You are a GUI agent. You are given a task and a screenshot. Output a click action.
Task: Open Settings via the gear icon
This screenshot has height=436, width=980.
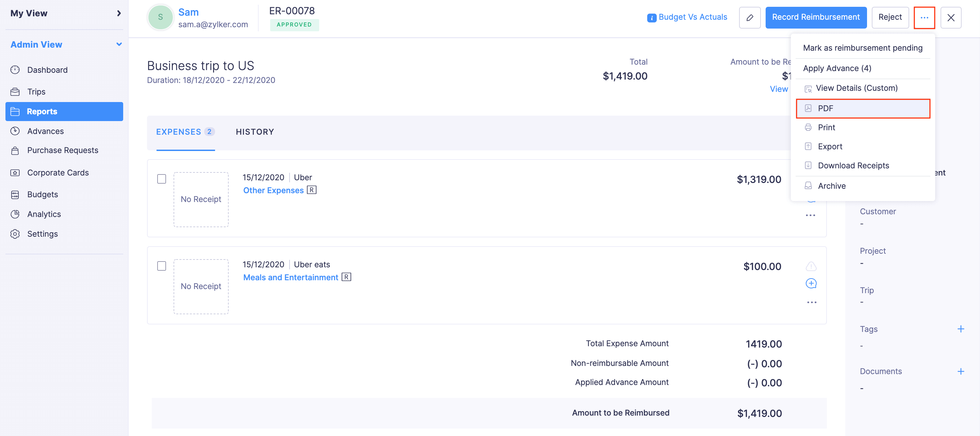[x=15, y=234]
